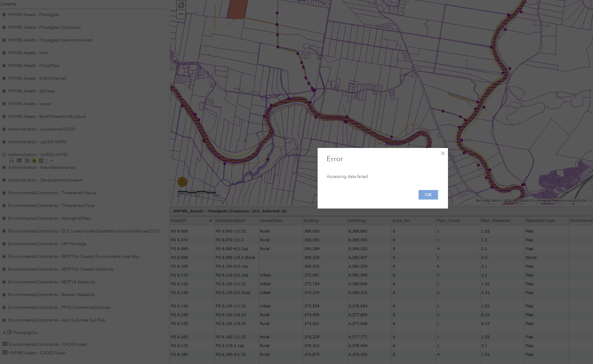Close the Error dialog with X
The width and height of the screenshot is (593, 364).
[x=443, y=153]
